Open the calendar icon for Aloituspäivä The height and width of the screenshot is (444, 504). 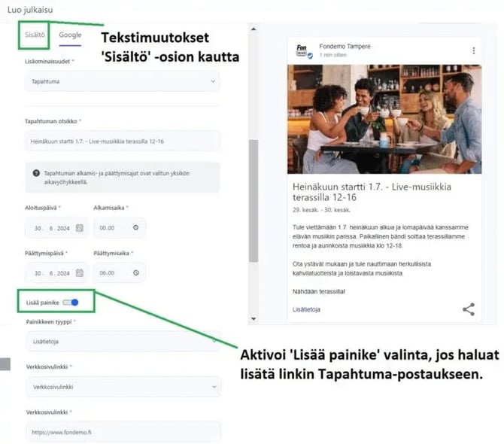click(x=80, y=228)
